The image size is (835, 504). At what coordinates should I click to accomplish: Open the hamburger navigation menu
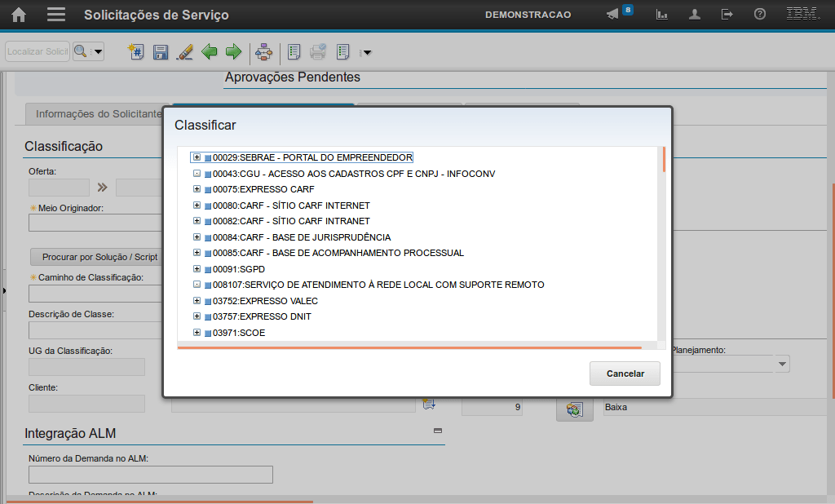point(56,15)
